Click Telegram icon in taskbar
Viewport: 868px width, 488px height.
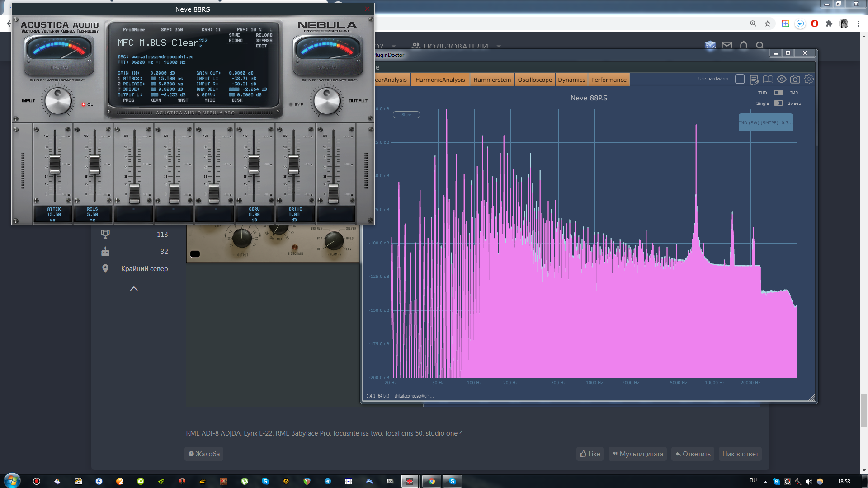pos(328,481)
